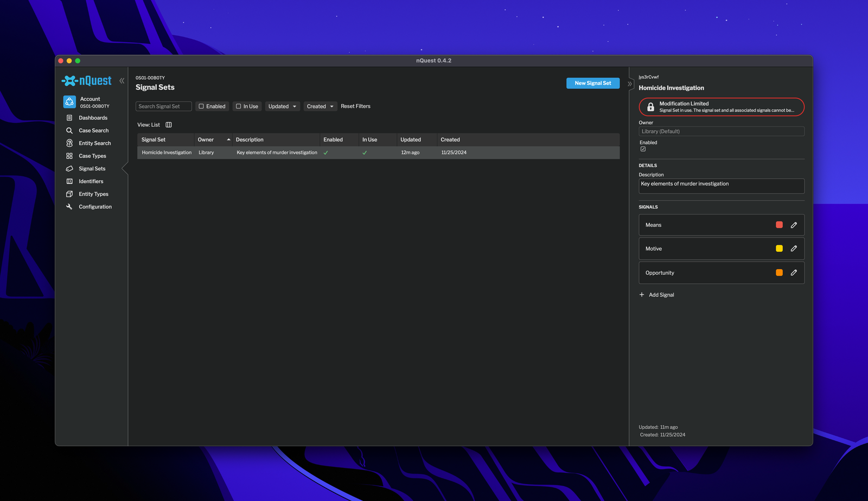Toggle the In Use filter checkbox
The height and width of the screenshot is (501, 868).
[x=238, y=106]
